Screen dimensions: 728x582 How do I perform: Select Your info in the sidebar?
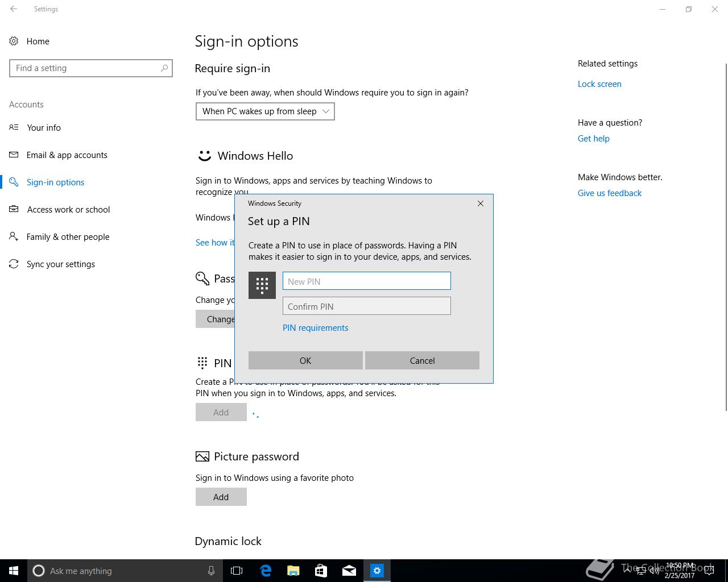coord(44,127)
